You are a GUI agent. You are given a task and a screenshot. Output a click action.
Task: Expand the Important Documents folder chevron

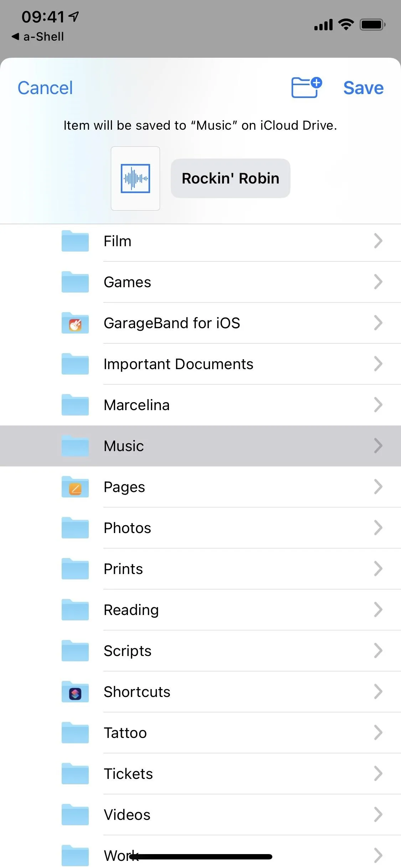(378, 364)
